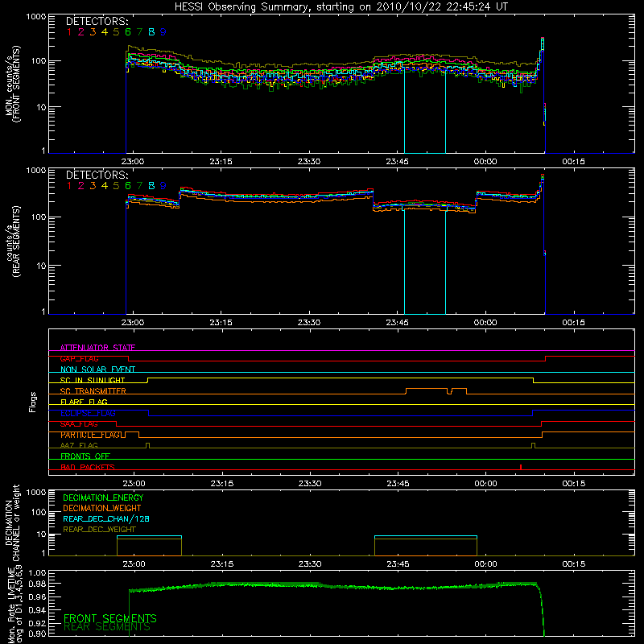Click the AAZ_FLAG label
The height and width of the screenshot is (644, 644).
click(x=79, y=445)
